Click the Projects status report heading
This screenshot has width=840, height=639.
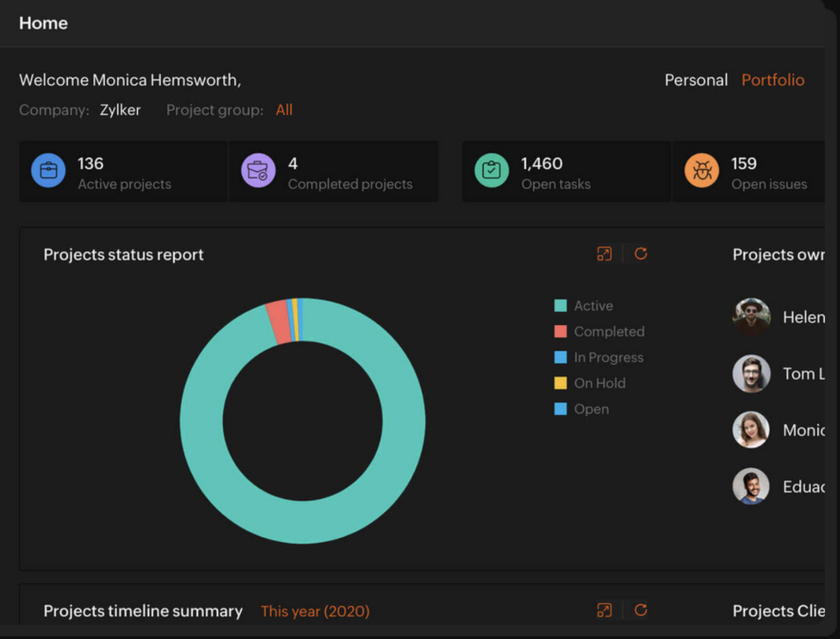coord(124,255)
